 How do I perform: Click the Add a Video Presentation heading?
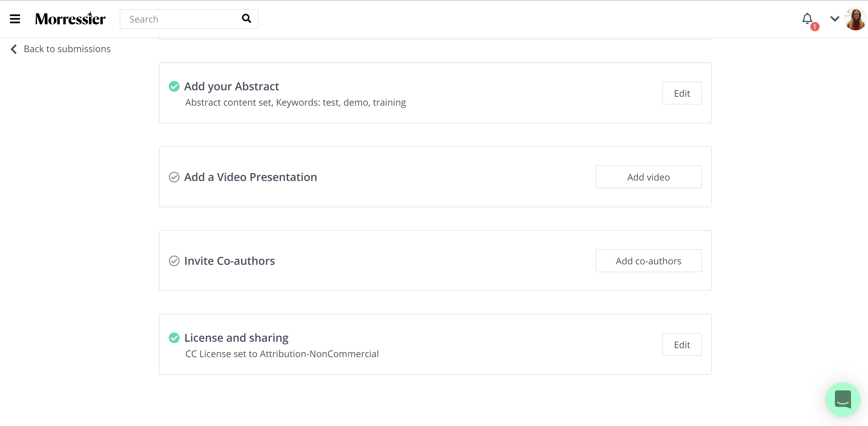250,177
